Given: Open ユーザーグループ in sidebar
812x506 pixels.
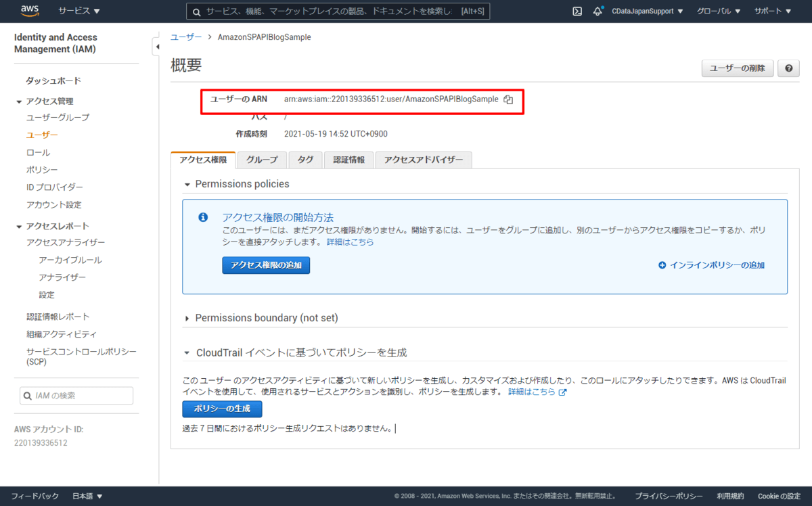Looking at the screenshot, I should pyautogui.click(x=58, y=118).
